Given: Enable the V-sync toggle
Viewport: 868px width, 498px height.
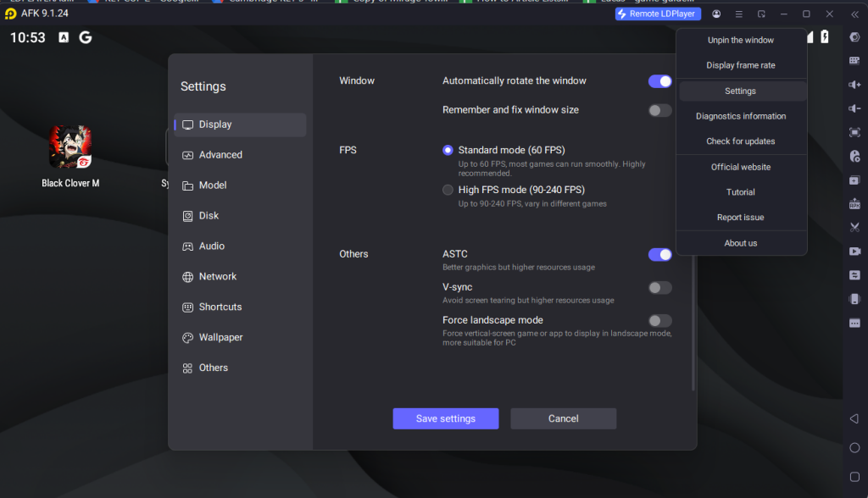Looking at the screenshot, I should (x=659, y=288).
